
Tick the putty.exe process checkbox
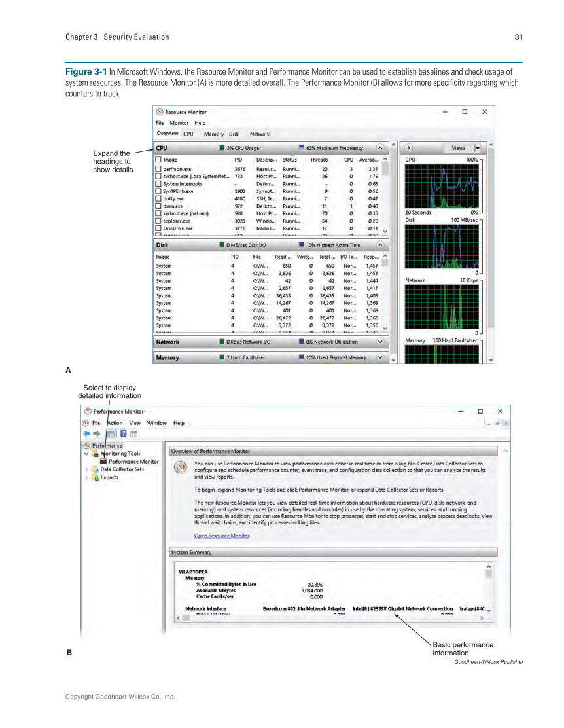(158, 198)
